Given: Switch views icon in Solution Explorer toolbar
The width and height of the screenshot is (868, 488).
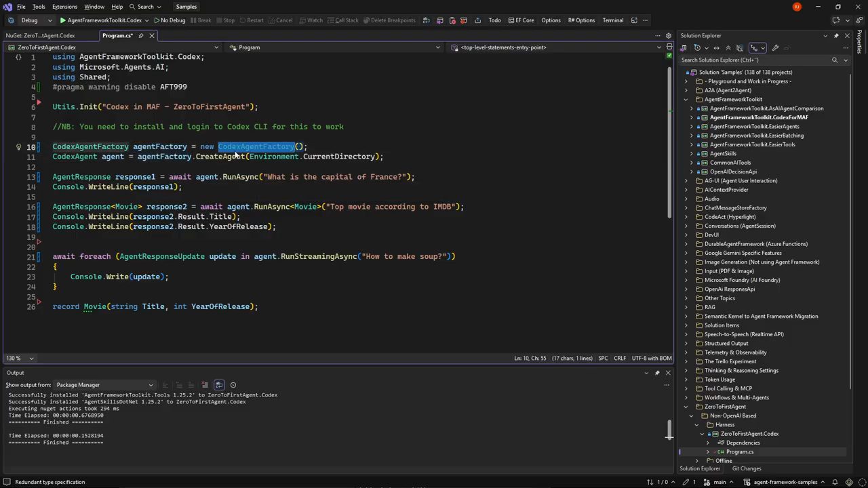Looking at the screenshot, I should coord(684,48).
